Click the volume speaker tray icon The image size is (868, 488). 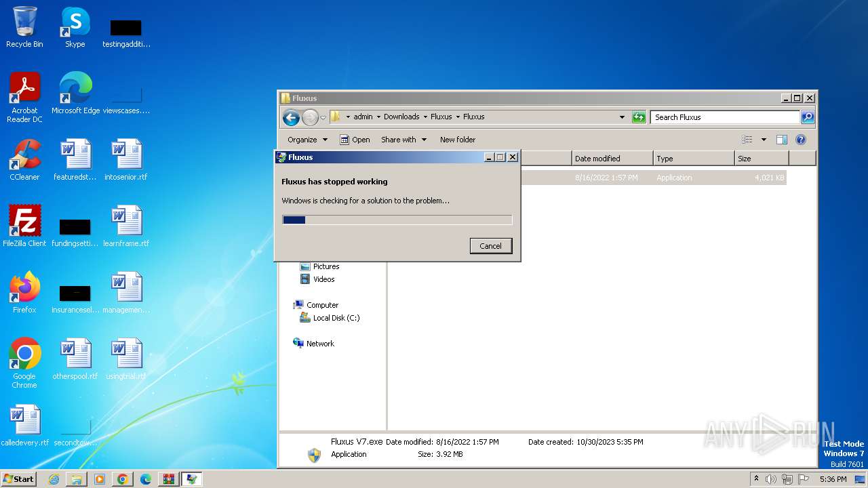click(771, 479)
